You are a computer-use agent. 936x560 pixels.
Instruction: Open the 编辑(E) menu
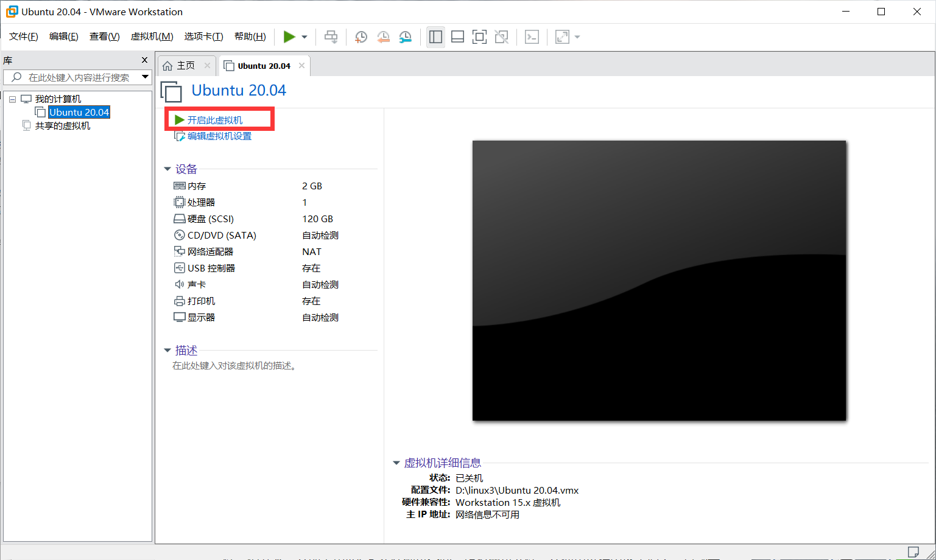[x=64, y=37]
